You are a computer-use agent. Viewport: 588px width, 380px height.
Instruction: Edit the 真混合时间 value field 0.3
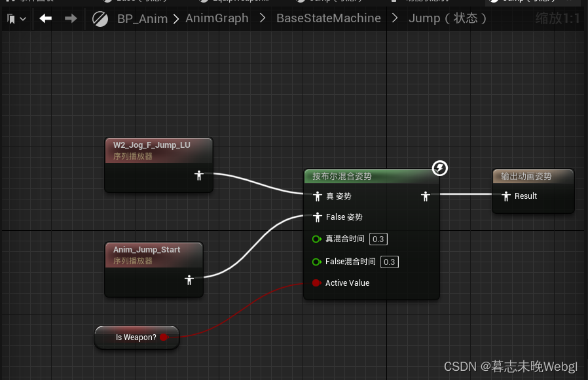click(x=378, y=239)
